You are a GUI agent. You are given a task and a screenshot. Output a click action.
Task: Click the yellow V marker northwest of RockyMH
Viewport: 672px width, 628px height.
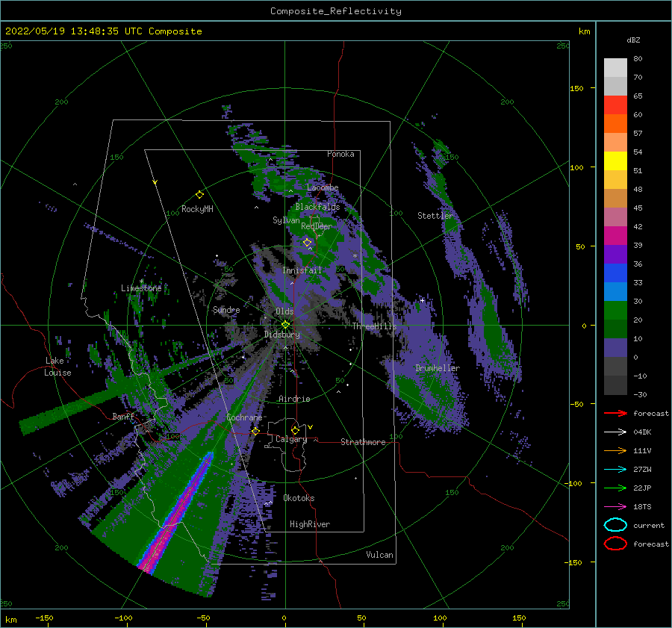[x=155, y=182]
